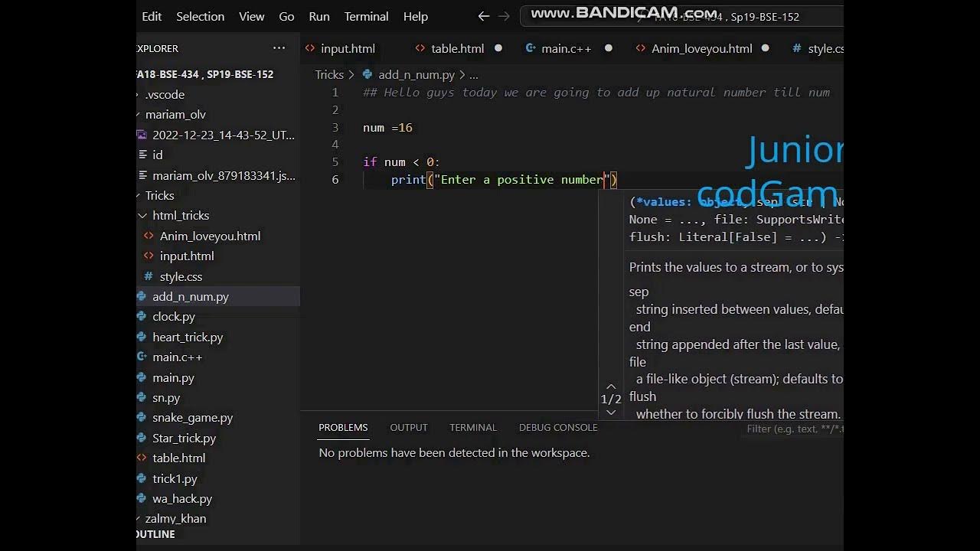Click unsaved dot on main.c++ tab
The image size is (980, 551).
click(609, 48)
